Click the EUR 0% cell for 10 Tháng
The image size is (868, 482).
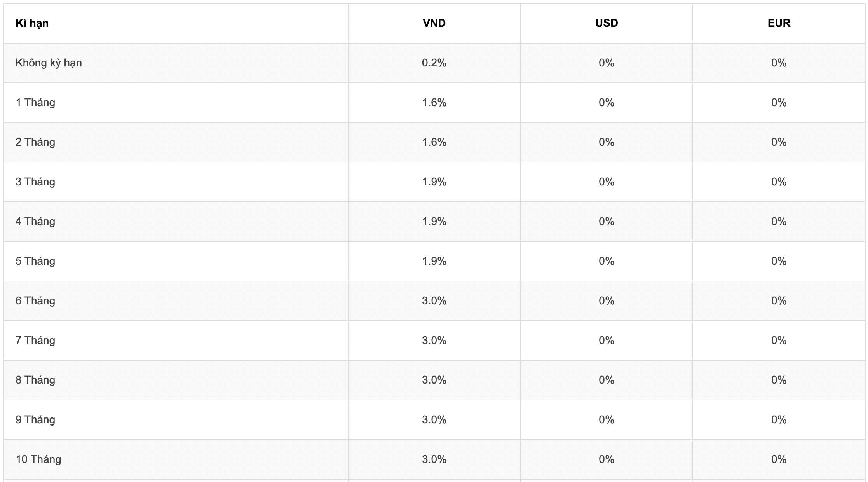[x=779, y=459]
